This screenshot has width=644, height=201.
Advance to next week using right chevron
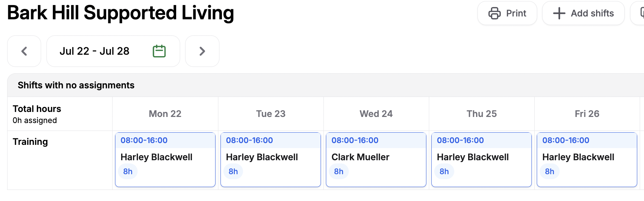[202, 51]
